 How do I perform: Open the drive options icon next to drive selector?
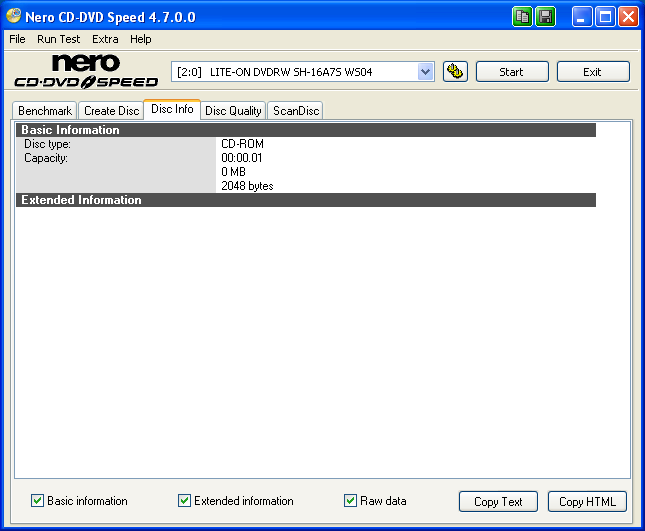click(x=455, y=72)
